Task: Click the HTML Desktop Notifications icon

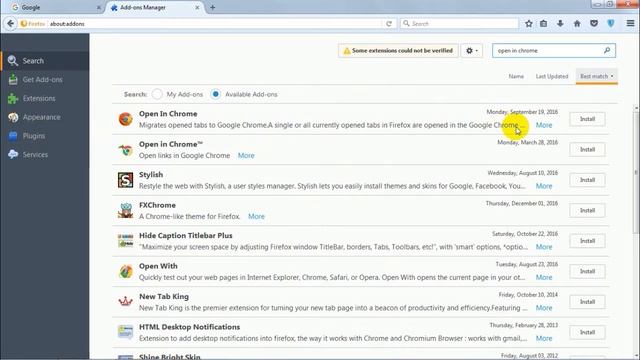Action: coord(125,332)
